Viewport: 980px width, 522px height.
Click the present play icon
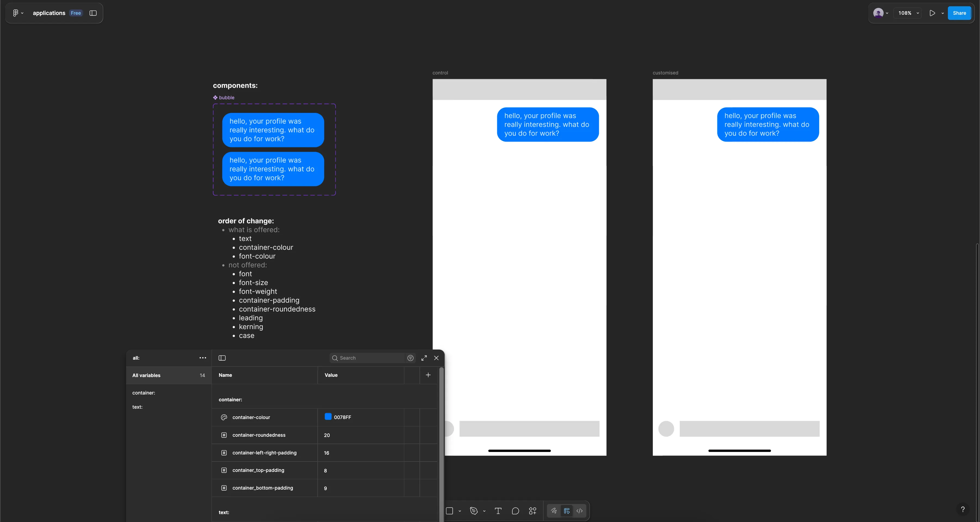(x=932, y=13)
